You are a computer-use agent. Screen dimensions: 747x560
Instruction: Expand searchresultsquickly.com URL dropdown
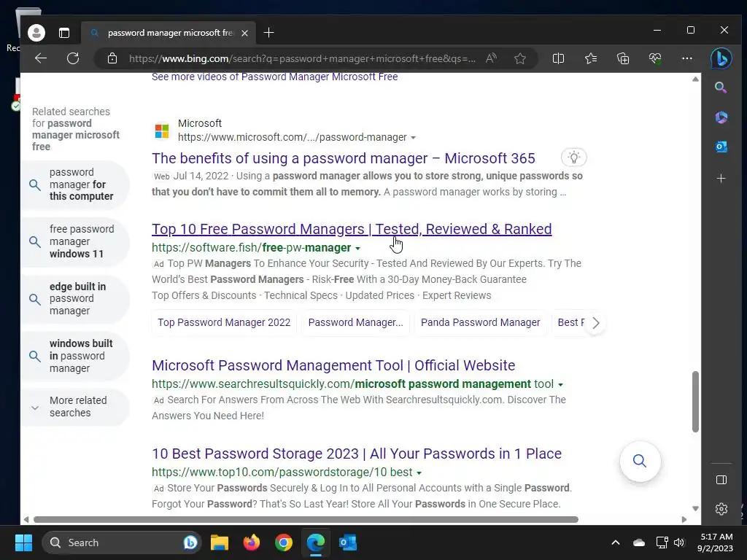pyautogui.click(x=561, y=384)
